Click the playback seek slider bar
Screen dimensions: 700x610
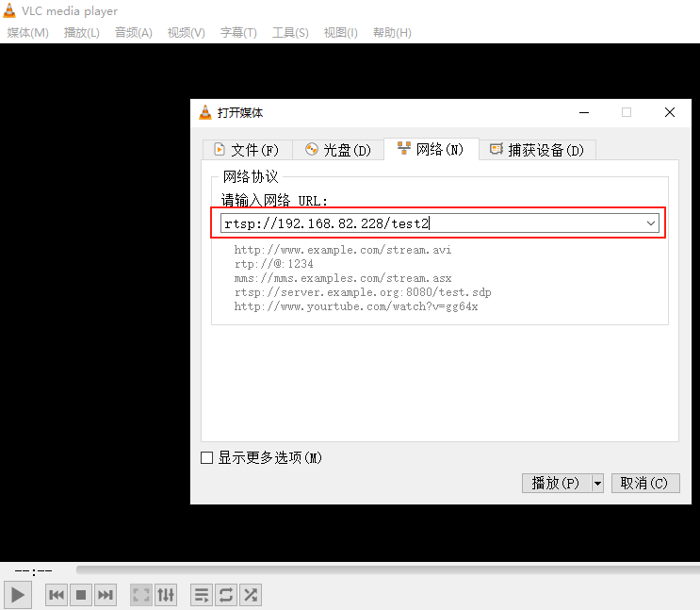pyautogui.click(x=387, y=569)
